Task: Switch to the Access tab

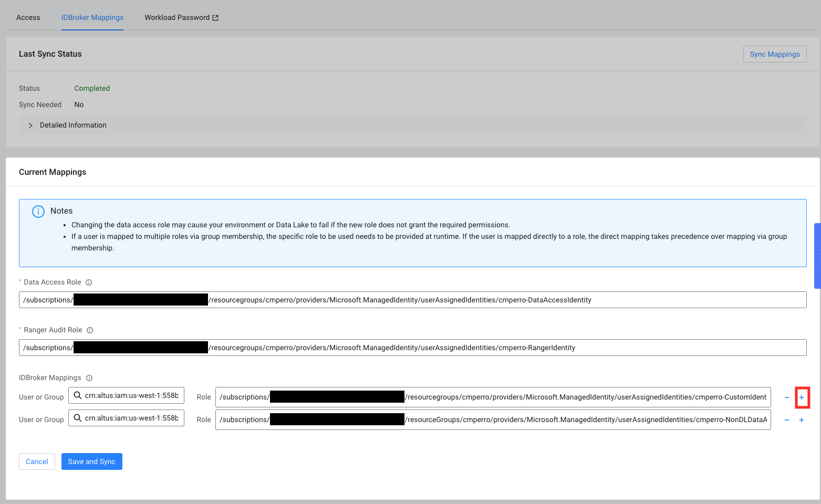Action: click(x=28, y=17)
